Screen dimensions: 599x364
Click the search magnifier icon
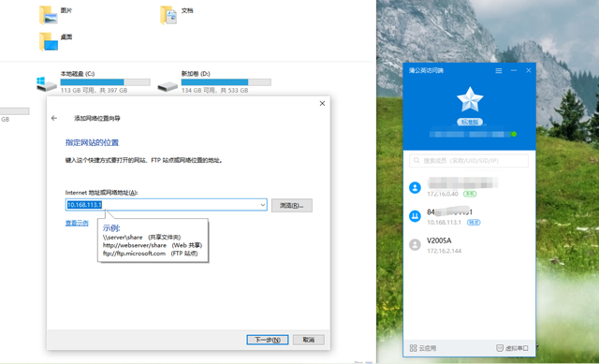pyautogui.click(x=416, y=160)
